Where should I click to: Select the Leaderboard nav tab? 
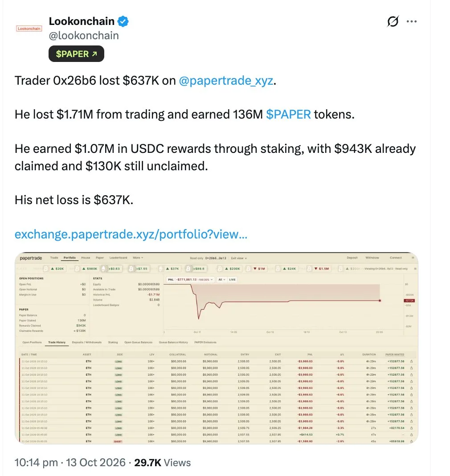(x=119, y=258)
